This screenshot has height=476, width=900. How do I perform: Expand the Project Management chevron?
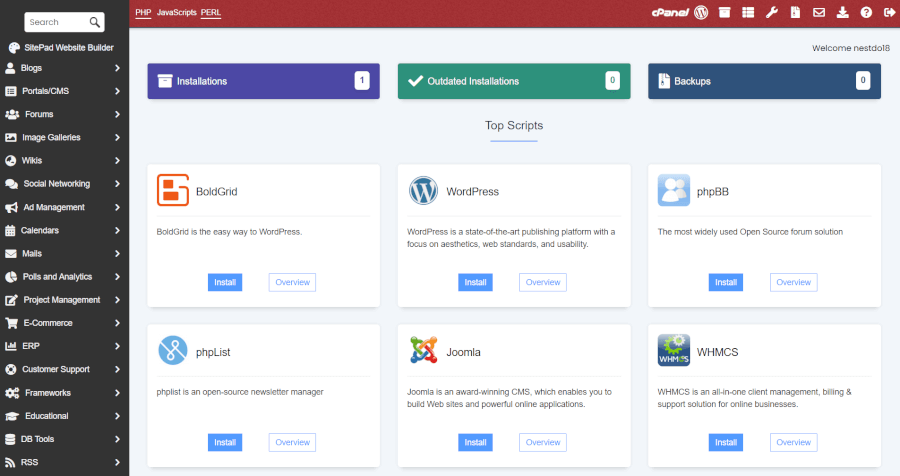tap(117, 300)
